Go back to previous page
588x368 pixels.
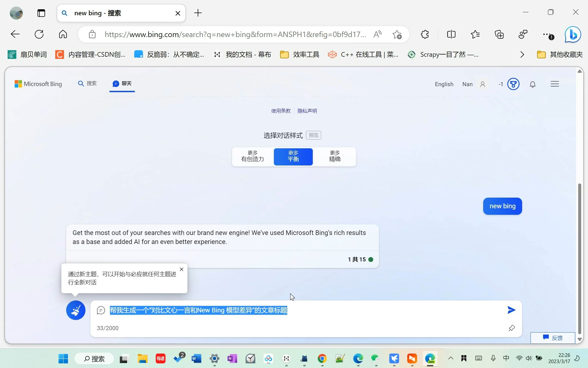pyautogui.click(x=15, y=34)
